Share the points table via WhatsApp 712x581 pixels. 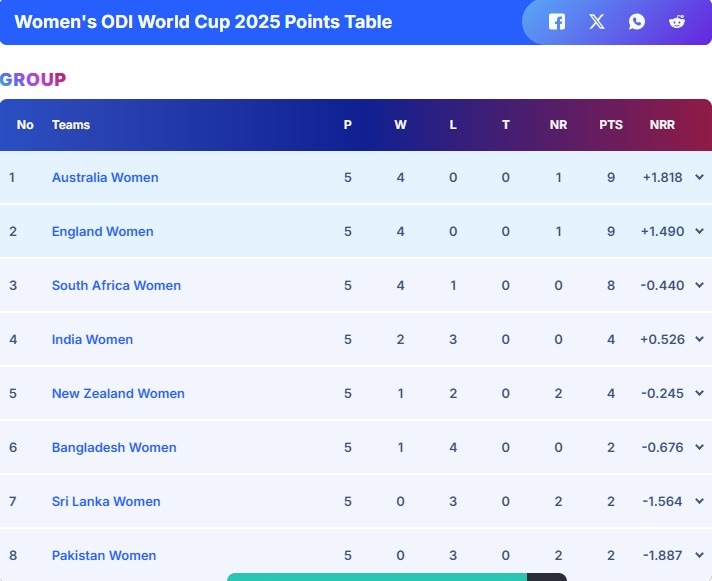click(637, 22)
